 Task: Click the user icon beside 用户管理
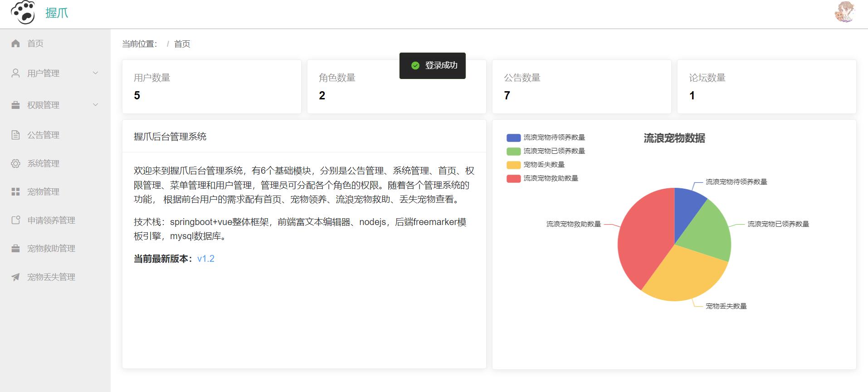click(15, 73)
